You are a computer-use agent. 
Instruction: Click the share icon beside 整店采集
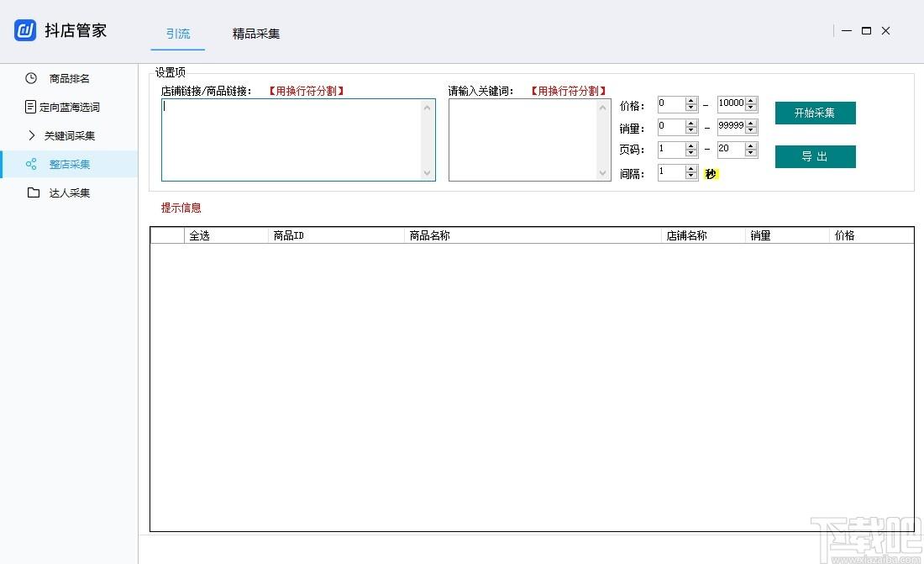(31, 164)
